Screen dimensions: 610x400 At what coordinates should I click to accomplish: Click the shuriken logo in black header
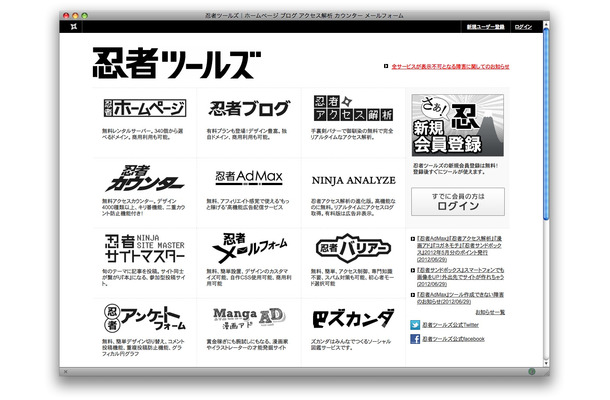74,26
